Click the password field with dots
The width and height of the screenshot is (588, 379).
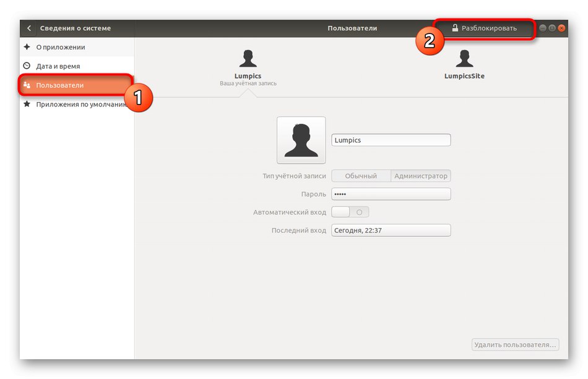click(x=391, y=194)
